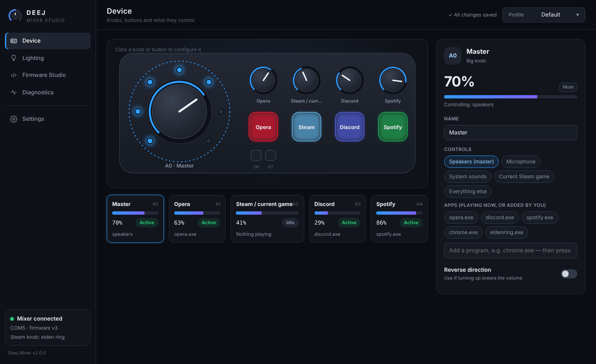This screenshot has width=596, height=364.
Task: Click the Lighting bulb icon in sidebar
Action: [14, 58]
